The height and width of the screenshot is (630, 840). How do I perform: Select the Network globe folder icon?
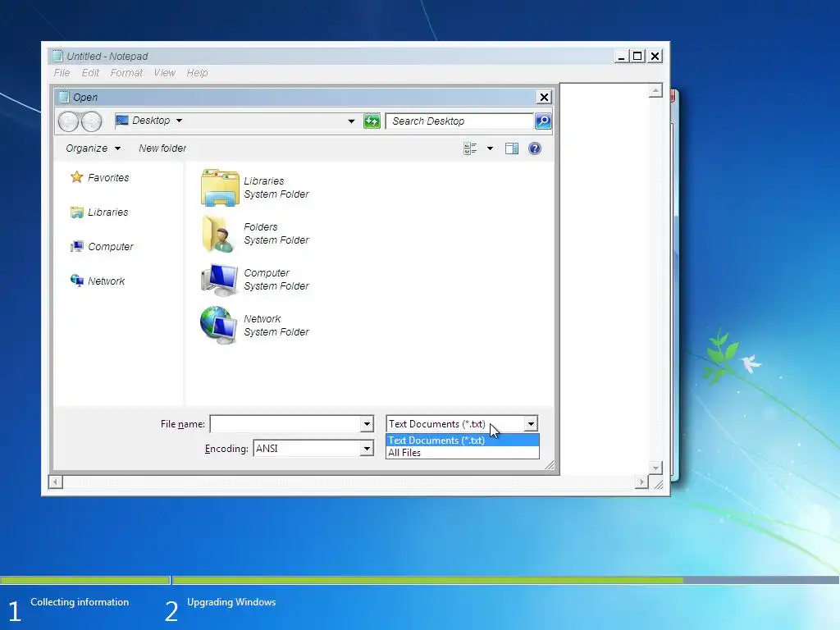click(218, 325)
